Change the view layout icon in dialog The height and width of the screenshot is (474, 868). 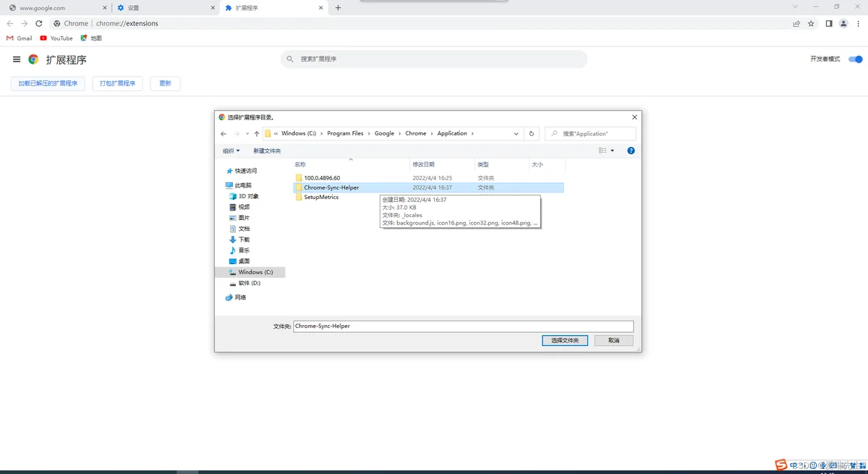(603, 151)
